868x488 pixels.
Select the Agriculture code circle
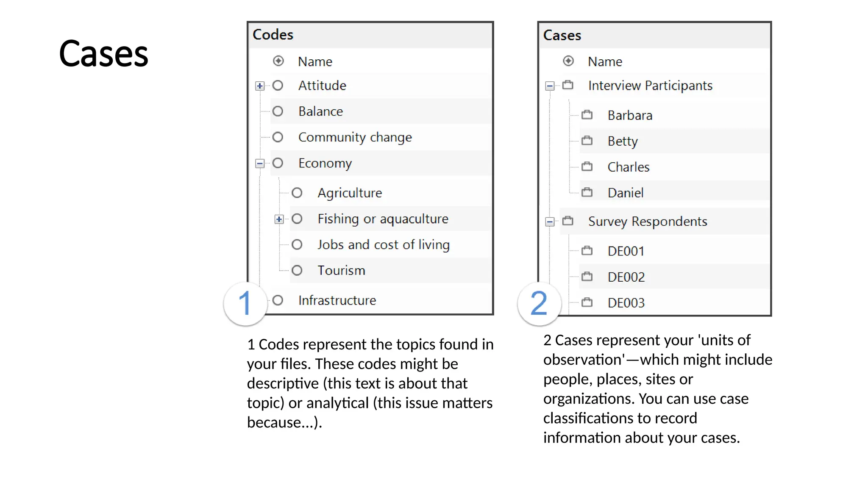(297, 193)
